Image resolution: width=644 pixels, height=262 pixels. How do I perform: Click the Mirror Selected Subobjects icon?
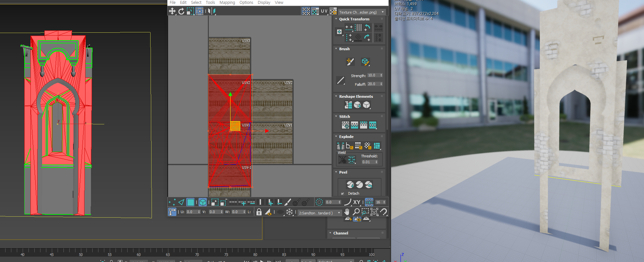[212, 11]
